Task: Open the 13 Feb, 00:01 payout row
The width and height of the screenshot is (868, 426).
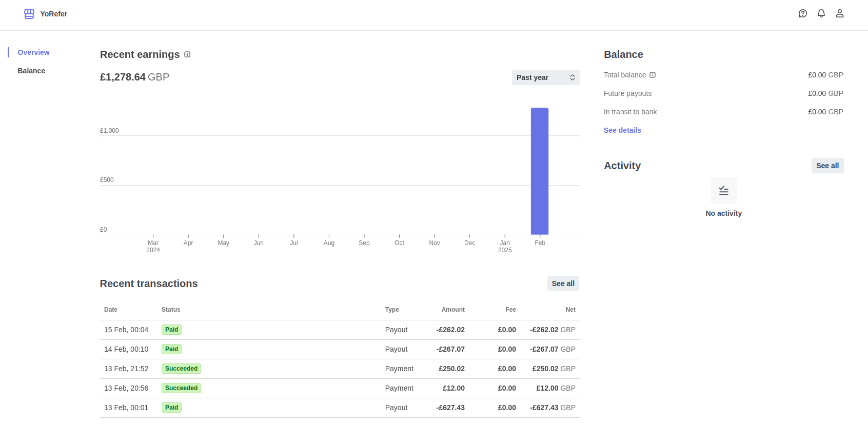Action: pyautogui.click(x=340, y=408)
